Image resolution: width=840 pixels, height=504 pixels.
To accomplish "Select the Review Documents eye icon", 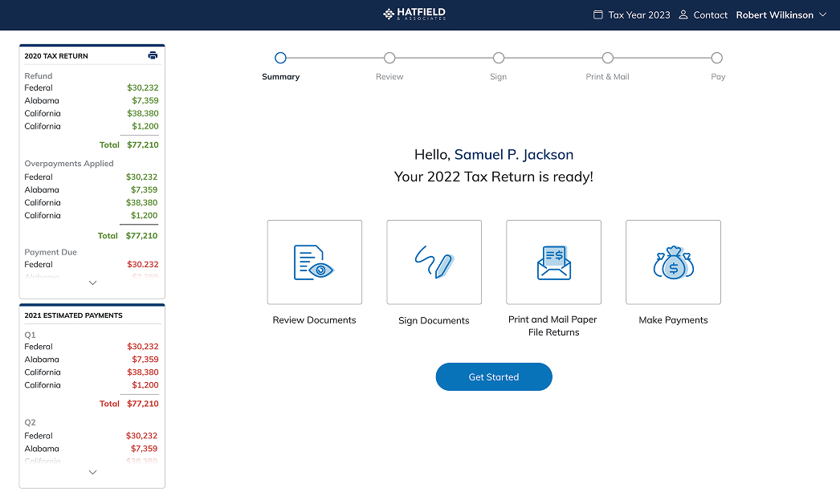I will 314,262.
